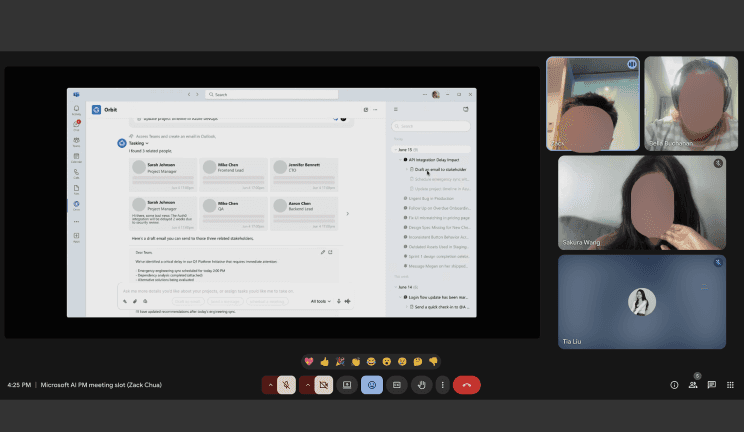Open Apps in Teams sidebar
Image resolution: width=744 pixels, height=432 pixels.
point(76,237)
